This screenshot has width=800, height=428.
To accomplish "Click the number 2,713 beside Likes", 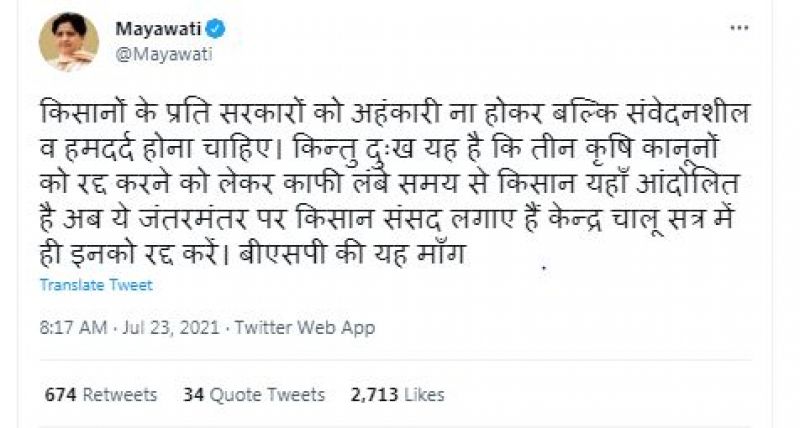I will 372,394.
